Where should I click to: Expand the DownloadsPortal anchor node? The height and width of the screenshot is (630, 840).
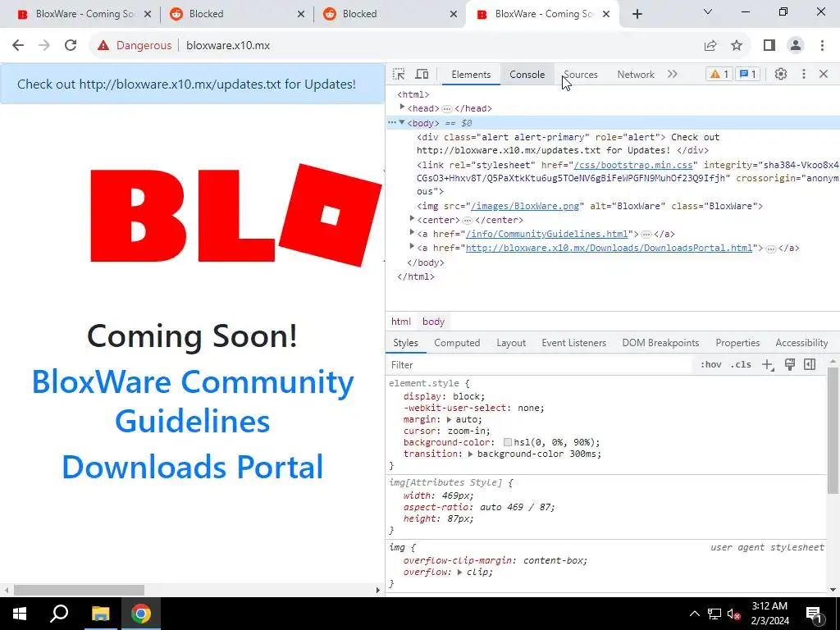(x=412, y=246)
